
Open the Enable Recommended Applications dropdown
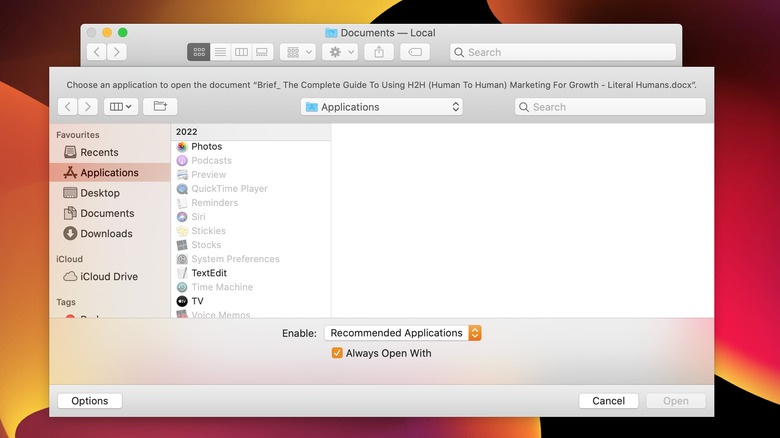[x=403, y=333]
